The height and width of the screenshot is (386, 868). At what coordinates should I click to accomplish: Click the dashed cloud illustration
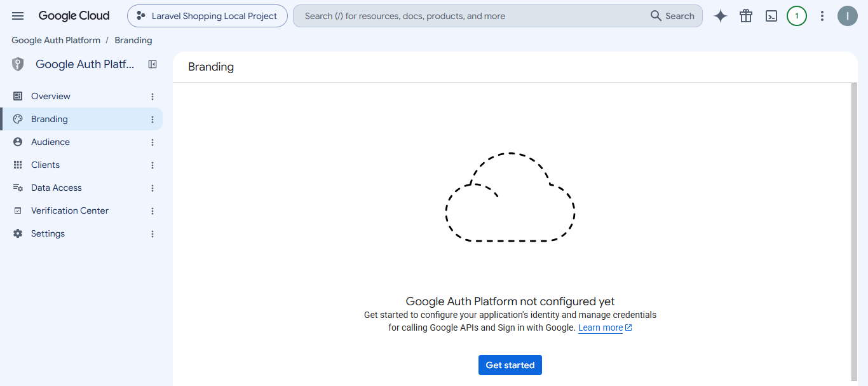pyautogui.click(x=510, y=197)
